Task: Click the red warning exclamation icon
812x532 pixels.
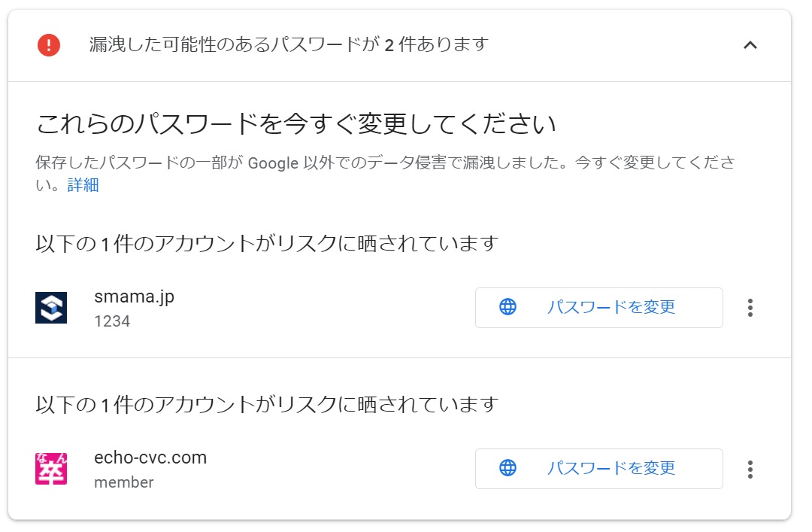Action: [x=49, y=45]
